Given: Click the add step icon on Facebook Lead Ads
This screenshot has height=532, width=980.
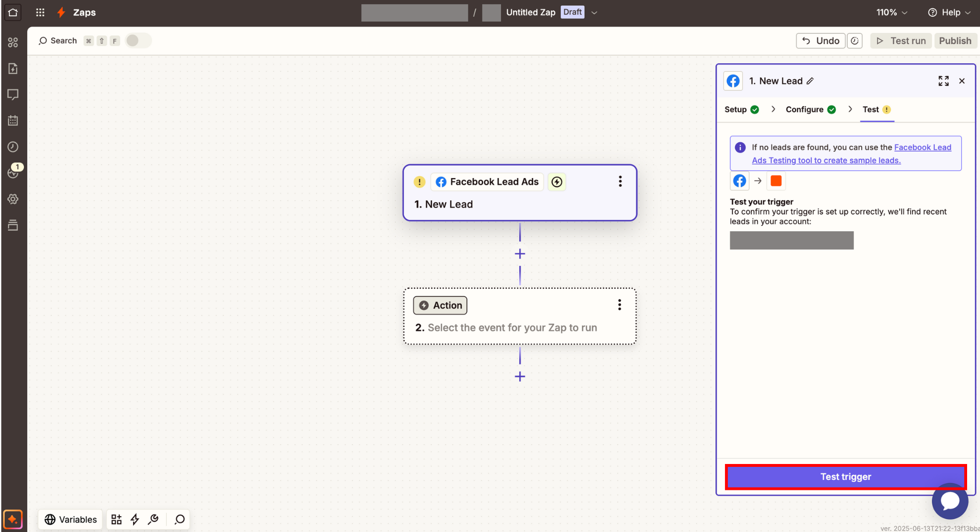Looking at the screenshot, I should coord(557,182).
